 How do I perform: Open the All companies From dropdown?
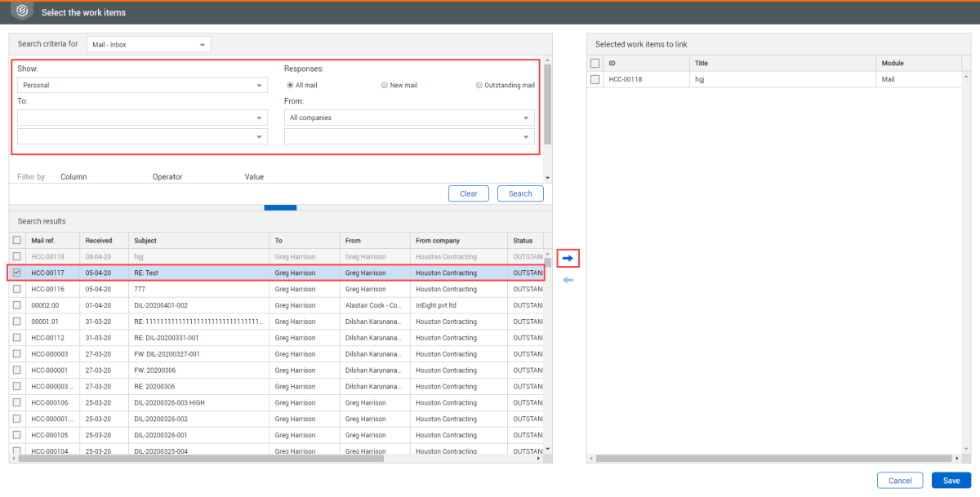(x=409, y=118)
